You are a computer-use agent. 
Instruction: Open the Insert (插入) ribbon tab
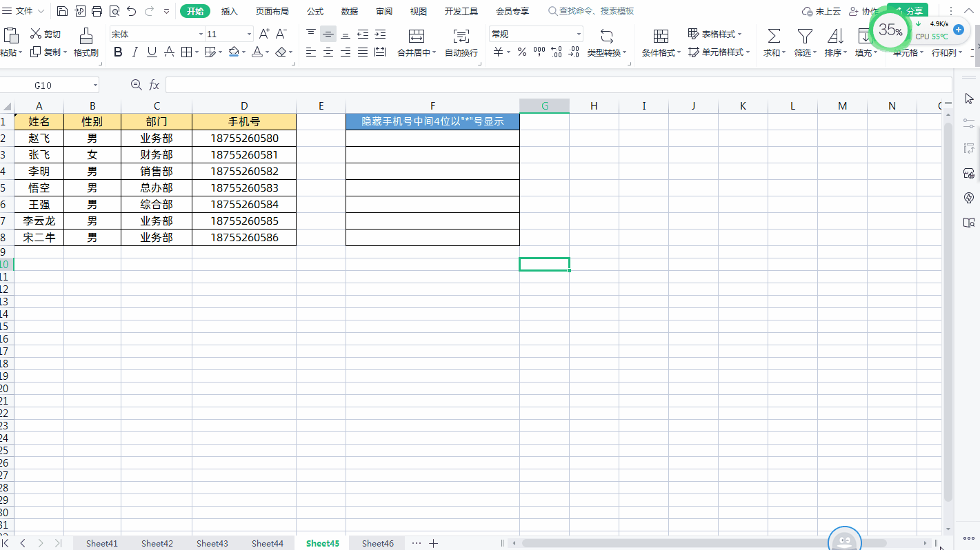(230, 11)
